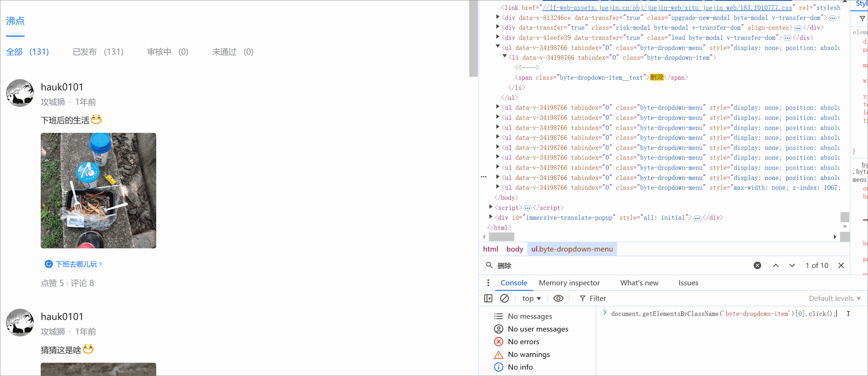Select the 已发布 tab on the webpage

tap(85, 51)
